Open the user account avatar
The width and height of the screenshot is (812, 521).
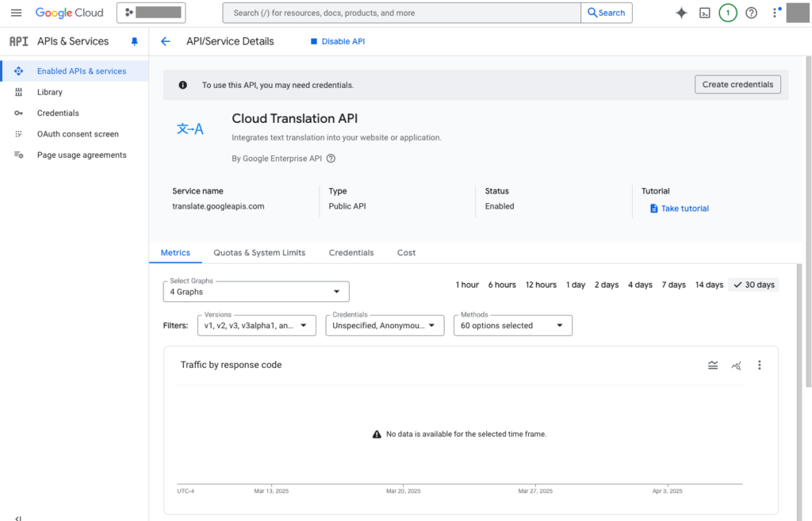pos(798,13)
